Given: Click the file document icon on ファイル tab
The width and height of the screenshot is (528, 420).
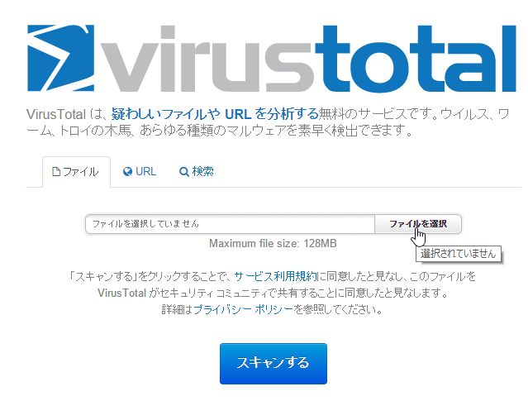Looking at the screenshot, I should click(56, 172).
